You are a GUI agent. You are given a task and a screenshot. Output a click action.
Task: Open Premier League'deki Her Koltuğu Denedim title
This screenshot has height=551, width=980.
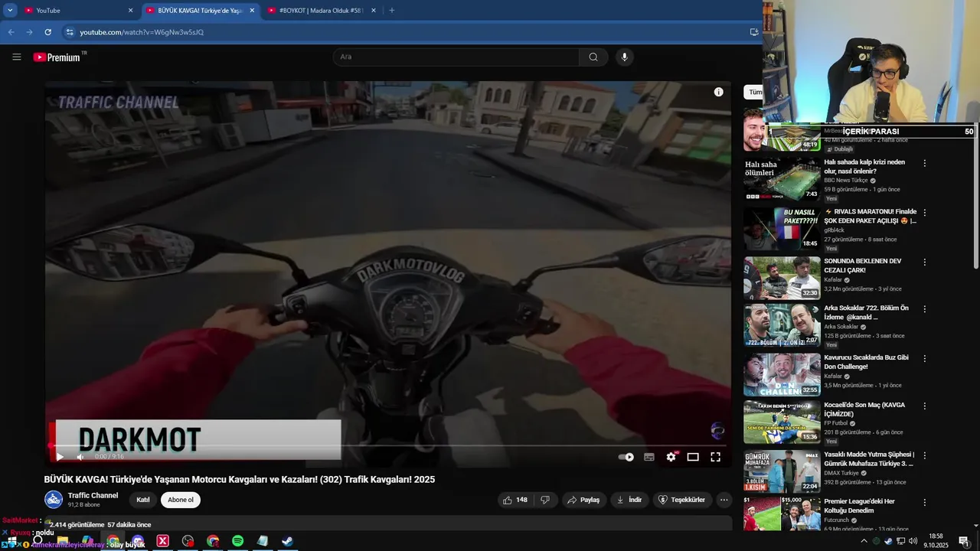pyautogui.click(x=859, y=506)
